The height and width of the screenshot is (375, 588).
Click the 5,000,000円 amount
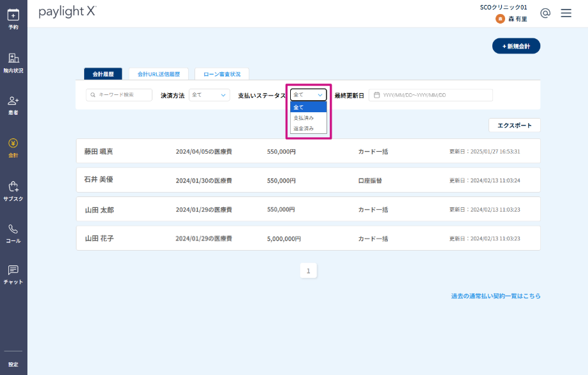284,239
